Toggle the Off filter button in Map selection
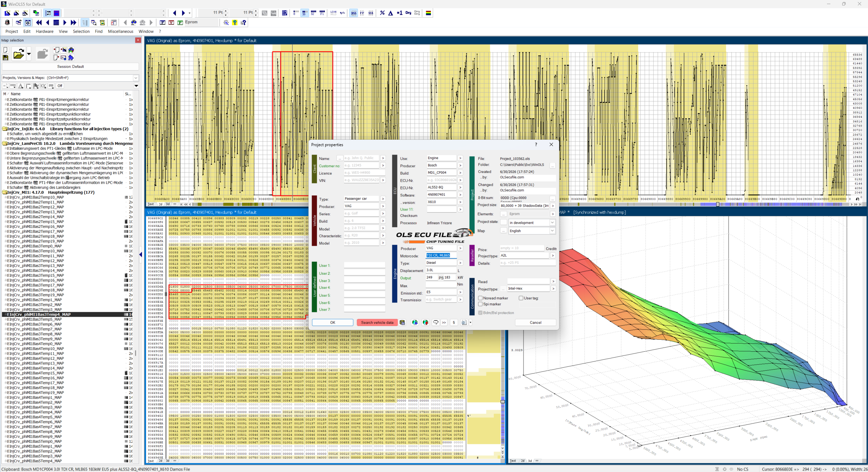 coord(60,86)
